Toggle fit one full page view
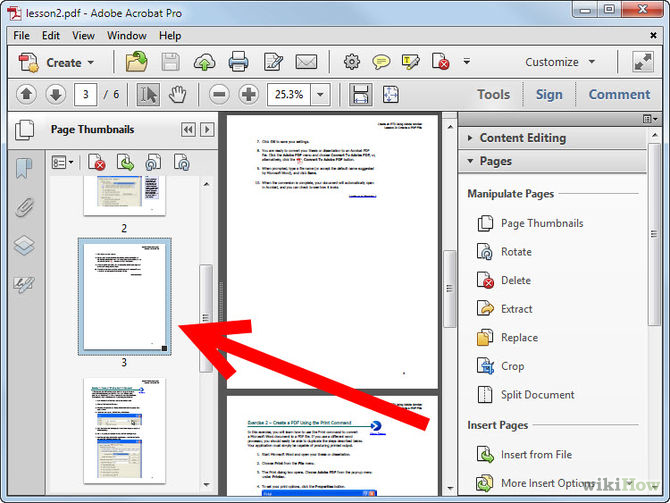670x503 pixels. point(391,94)
